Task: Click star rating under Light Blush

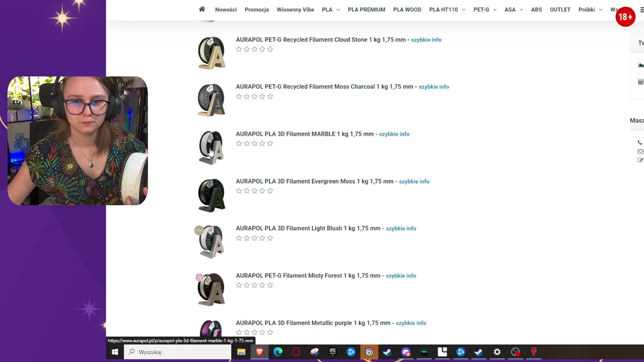Action: [255, 238]
